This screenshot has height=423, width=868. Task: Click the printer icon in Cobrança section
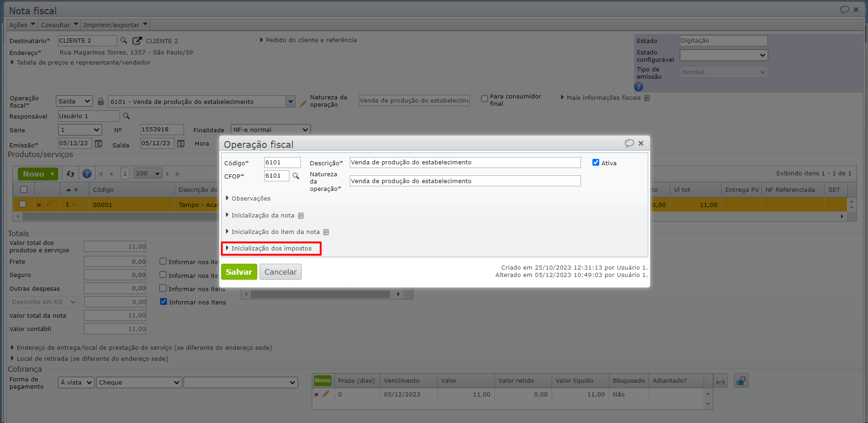coord(721,381)
